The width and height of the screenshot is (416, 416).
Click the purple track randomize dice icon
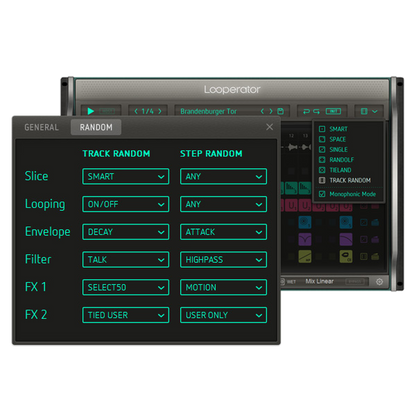pyautogui.click(x=364, y=239)
